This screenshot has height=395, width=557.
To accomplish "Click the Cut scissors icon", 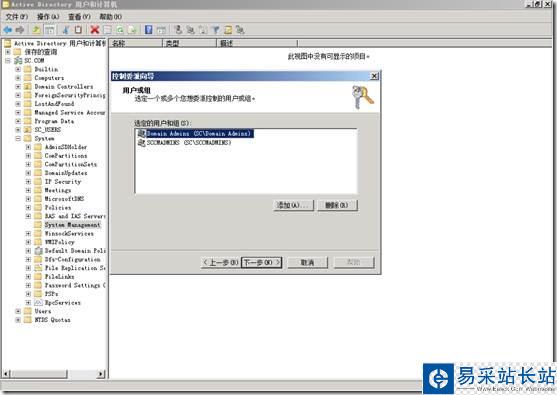I will point(65,30).
